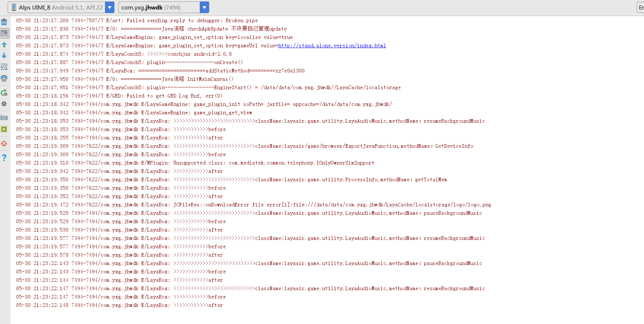Take a screen capture with the camera icon
This screenshot has height=324, width=644.
4,118
